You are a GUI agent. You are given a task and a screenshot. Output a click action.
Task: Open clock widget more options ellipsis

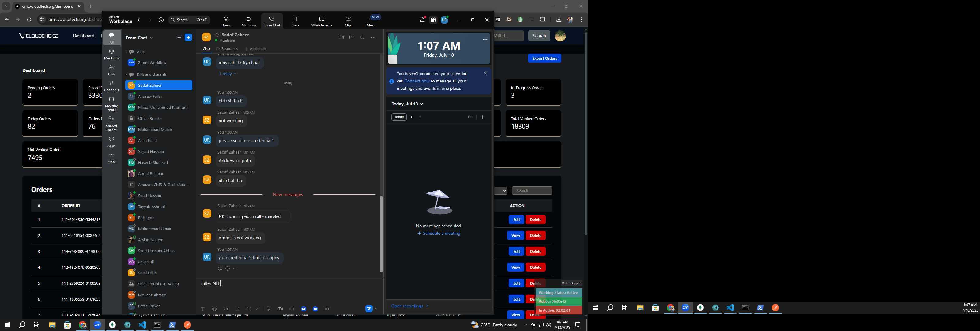point(485,39)
